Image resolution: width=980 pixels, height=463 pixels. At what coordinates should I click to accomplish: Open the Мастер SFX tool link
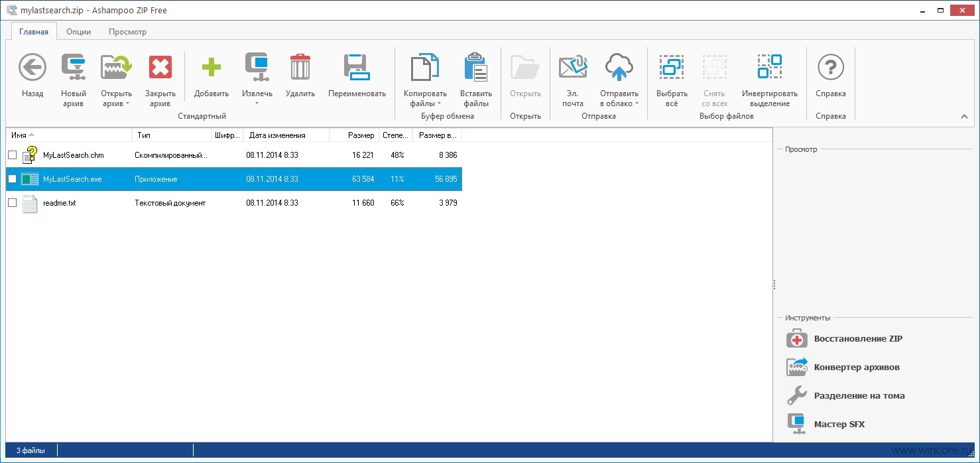[x=839, y=425]
